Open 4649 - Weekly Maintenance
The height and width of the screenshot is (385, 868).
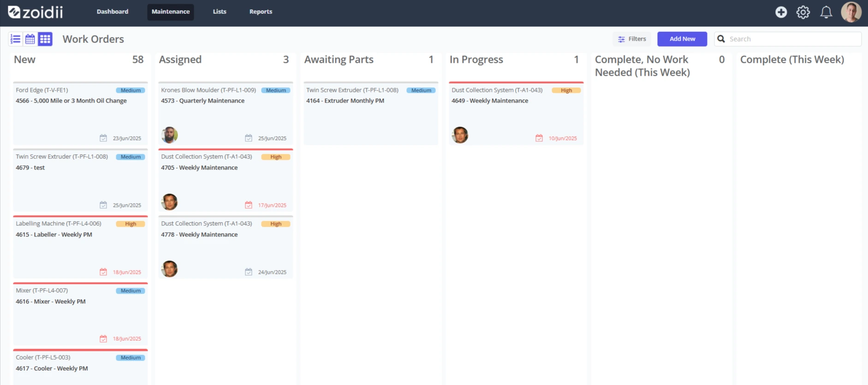click(x=490, y=101)
